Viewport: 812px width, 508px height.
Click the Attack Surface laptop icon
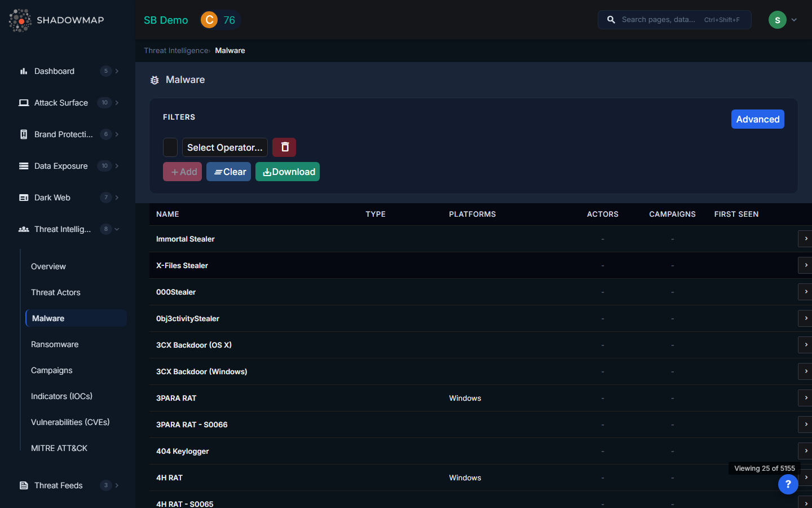(24, 103)
